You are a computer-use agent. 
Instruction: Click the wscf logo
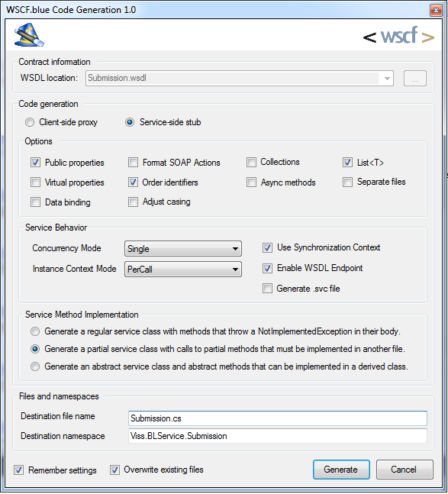coord(399,35)
